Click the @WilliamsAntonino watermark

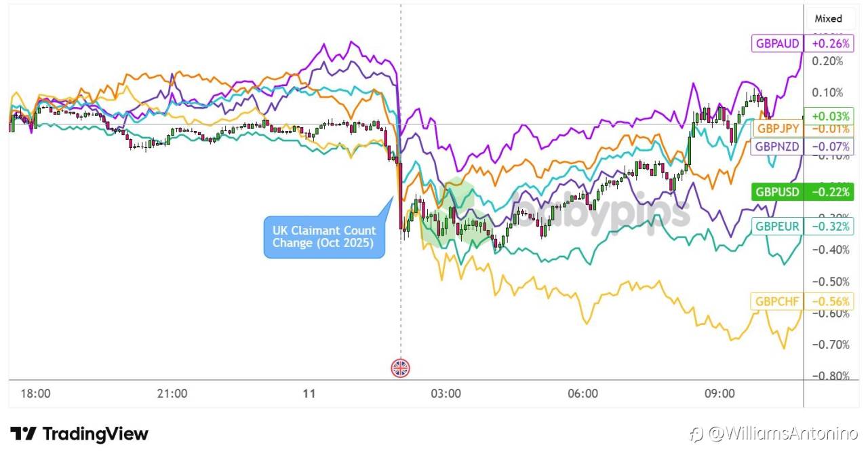(x=783, y=434)
